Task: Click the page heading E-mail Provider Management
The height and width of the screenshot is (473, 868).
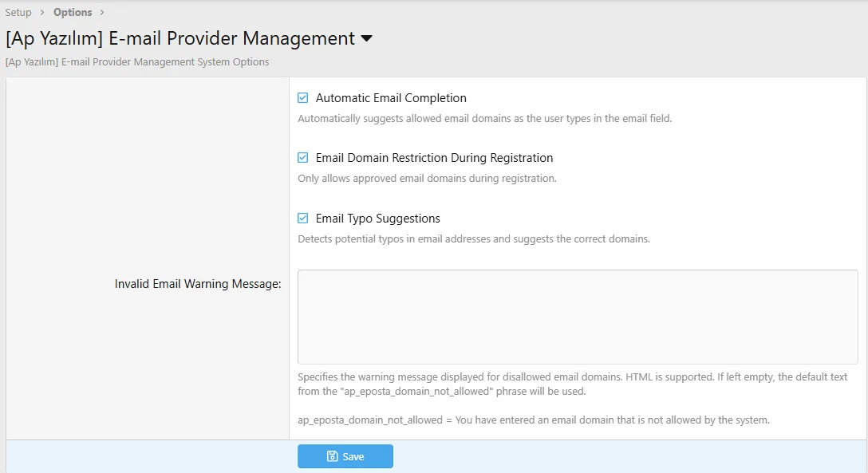Action: (x=180, y=38)
